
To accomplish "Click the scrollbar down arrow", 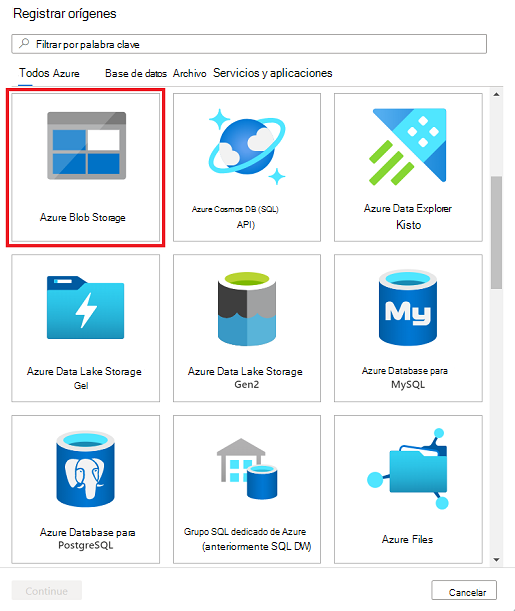I will (496, 560).
